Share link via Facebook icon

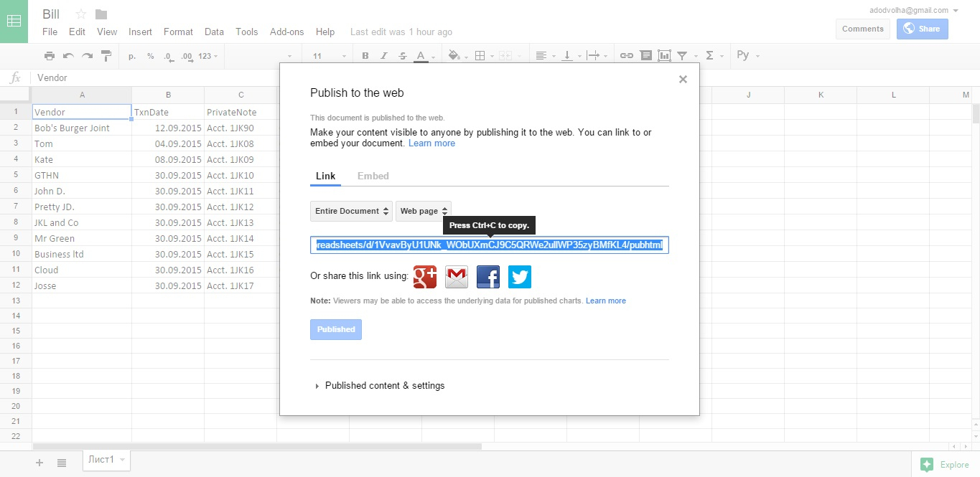(x=488, y=277)
